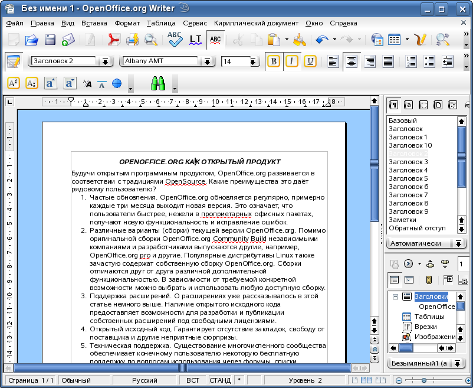Open the Формат menu
Screen dimensions: 473x388
coord(127,23)
